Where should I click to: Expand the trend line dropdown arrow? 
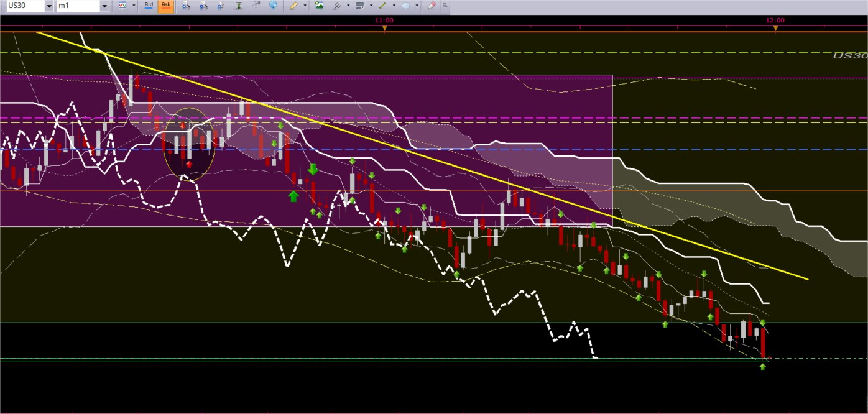(394, 6)
